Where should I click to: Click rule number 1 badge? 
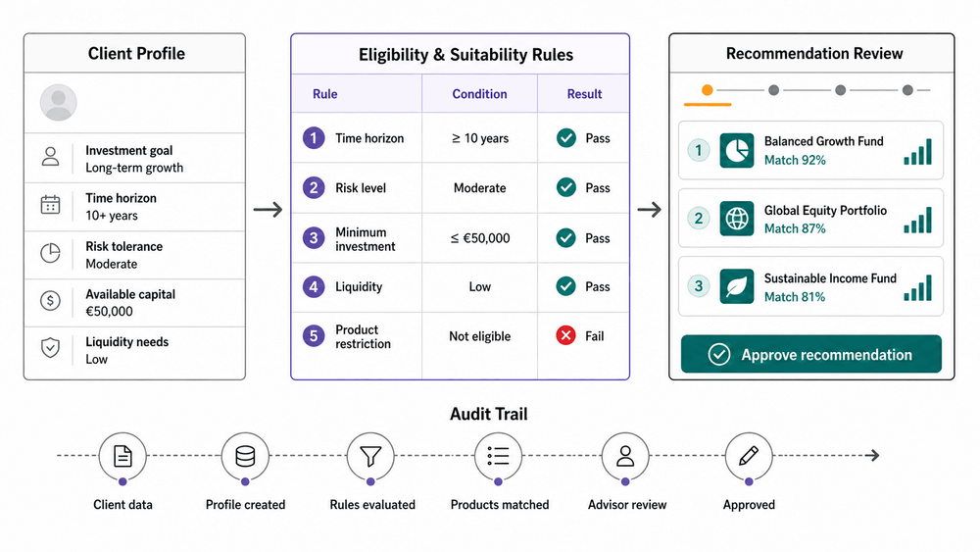(314, 138)
